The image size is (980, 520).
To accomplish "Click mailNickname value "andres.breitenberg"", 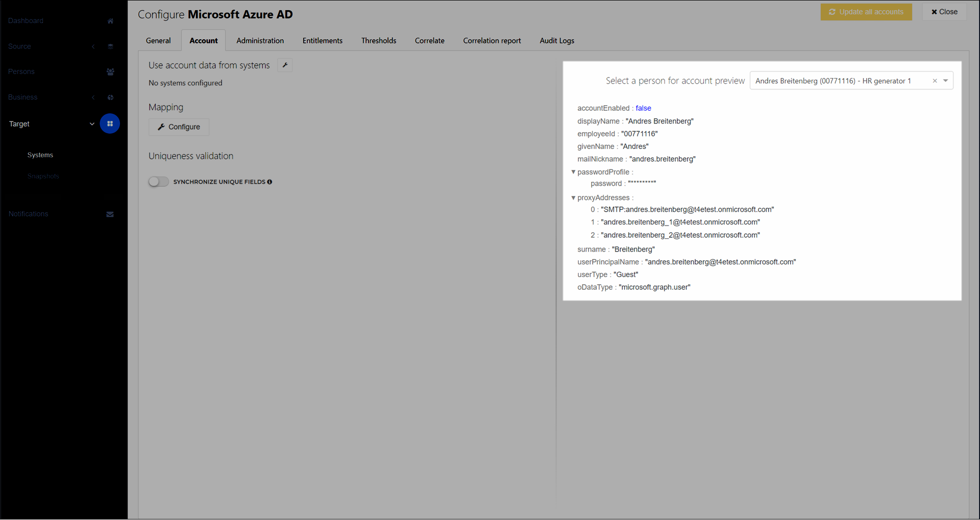I will click(x=663, y=159).
